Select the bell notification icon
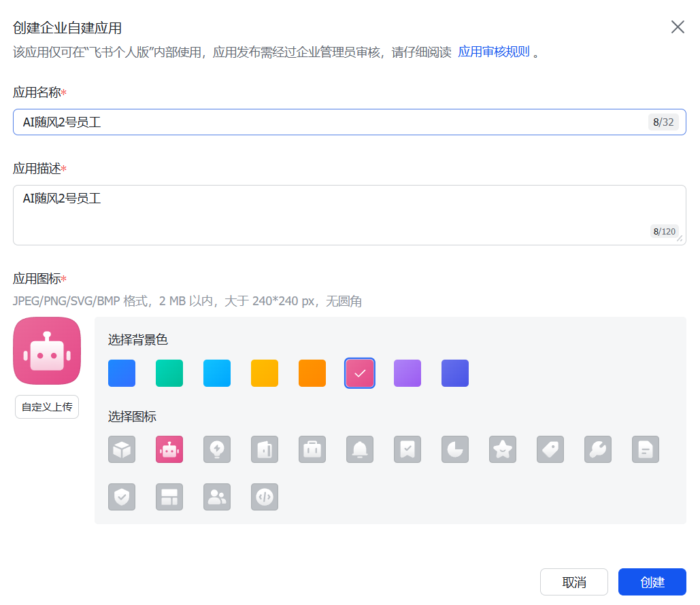 tap(360, 449)
